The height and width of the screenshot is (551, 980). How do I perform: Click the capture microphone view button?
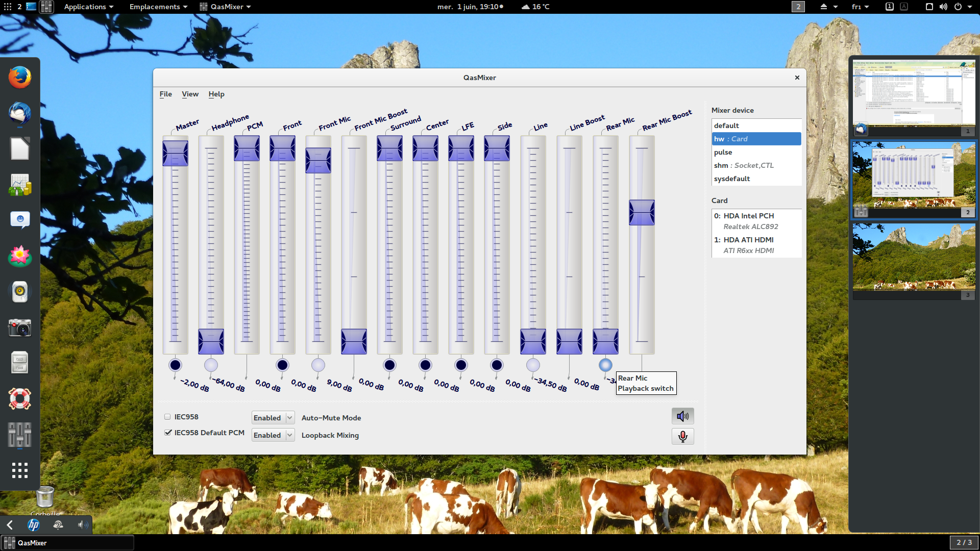click(x=682, y=437)
